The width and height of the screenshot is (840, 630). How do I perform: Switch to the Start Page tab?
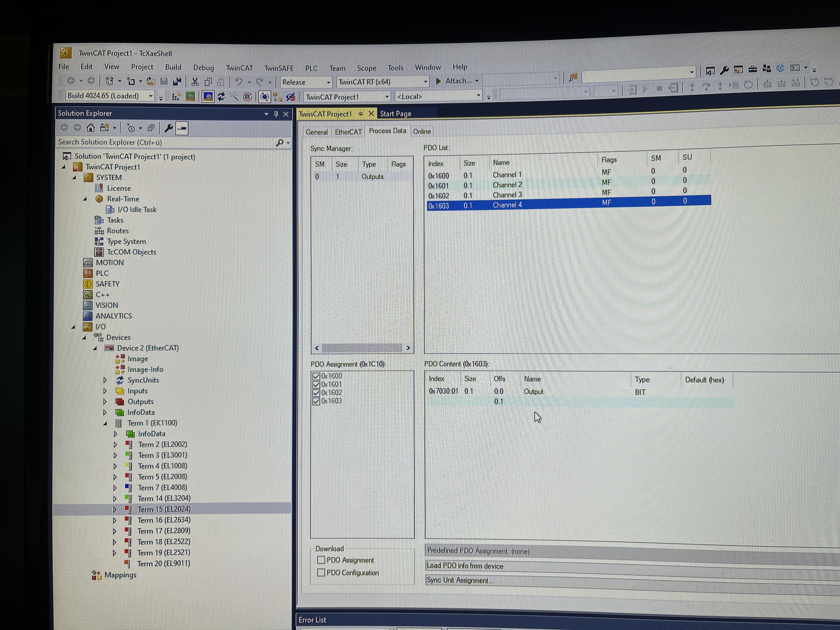[396, 114]
